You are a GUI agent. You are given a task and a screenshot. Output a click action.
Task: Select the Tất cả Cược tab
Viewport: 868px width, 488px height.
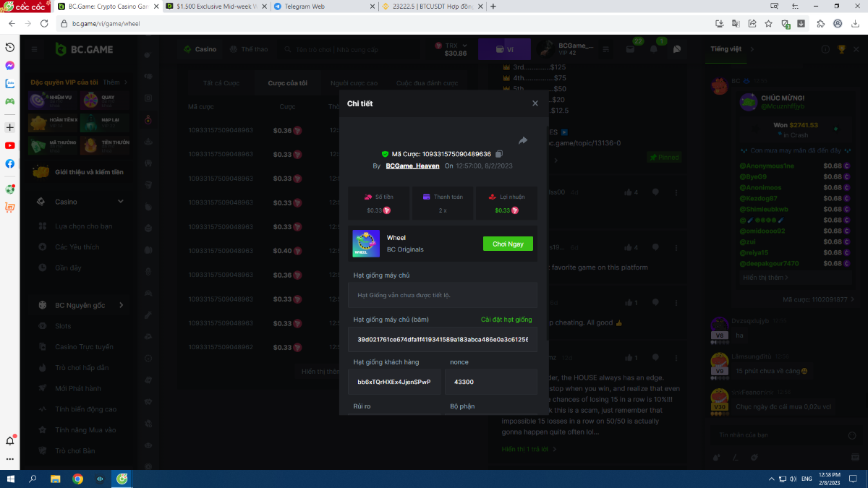click(221, 83)
